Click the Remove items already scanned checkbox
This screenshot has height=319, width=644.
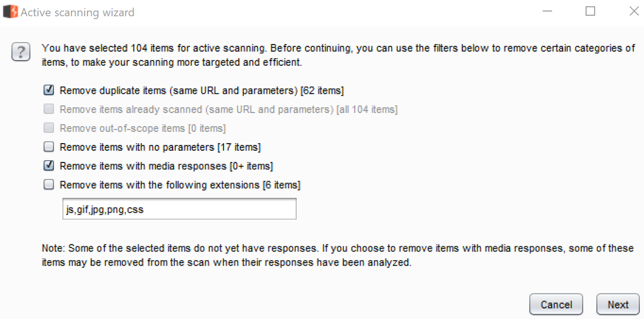tap(49, 109)
